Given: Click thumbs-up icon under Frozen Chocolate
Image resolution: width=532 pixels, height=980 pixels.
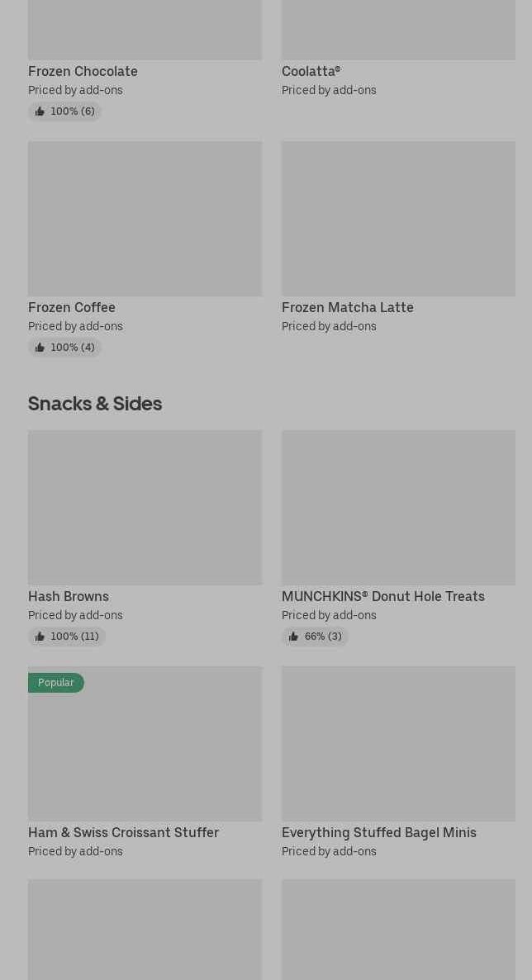Looking at the screenshot, I should click(x=40, y=111).
